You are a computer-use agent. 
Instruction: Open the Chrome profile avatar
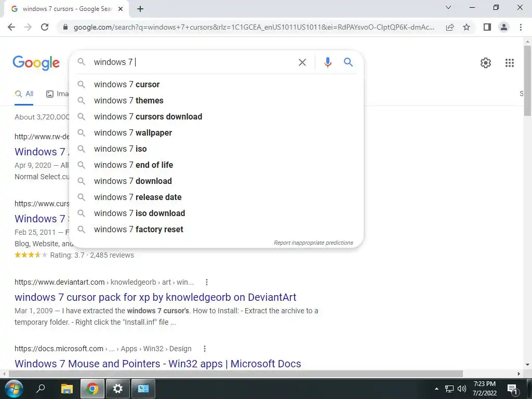(504, 27)
